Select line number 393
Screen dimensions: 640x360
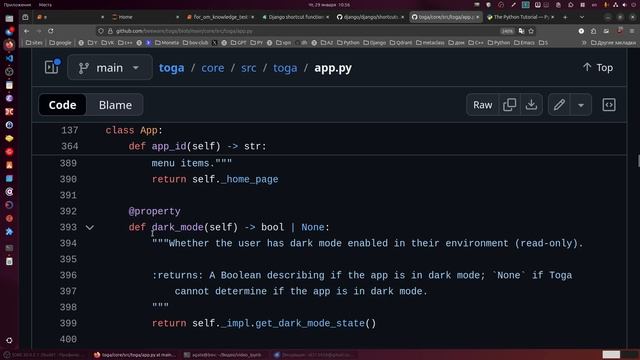(x=68, y=227)
